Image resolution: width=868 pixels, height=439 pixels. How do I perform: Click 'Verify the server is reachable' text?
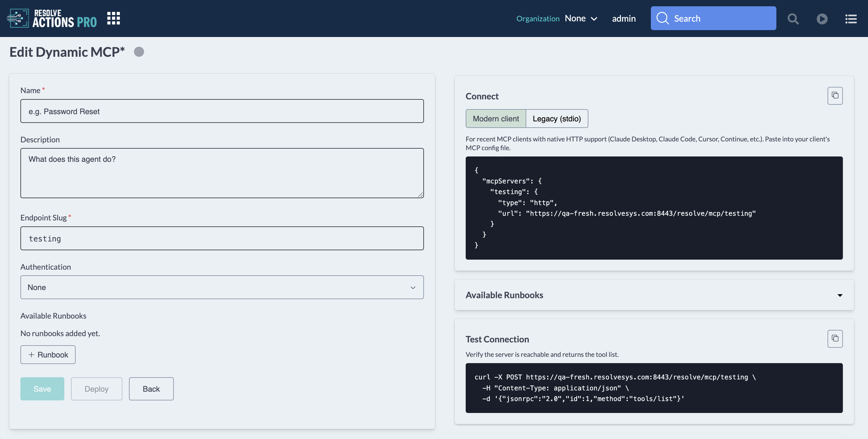click(542, 355)
